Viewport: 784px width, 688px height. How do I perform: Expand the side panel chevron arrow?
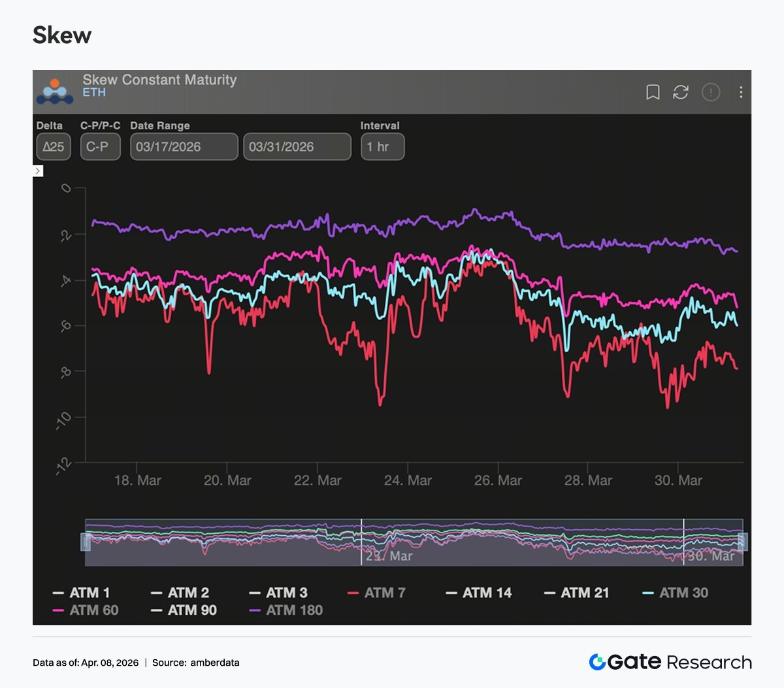click(38, 171)
